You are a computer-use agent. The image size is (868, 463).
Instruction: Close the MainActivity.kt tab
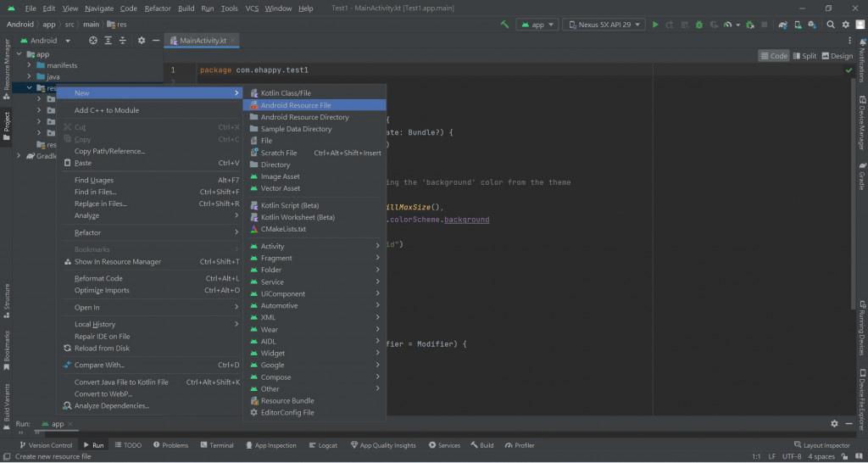233,41
